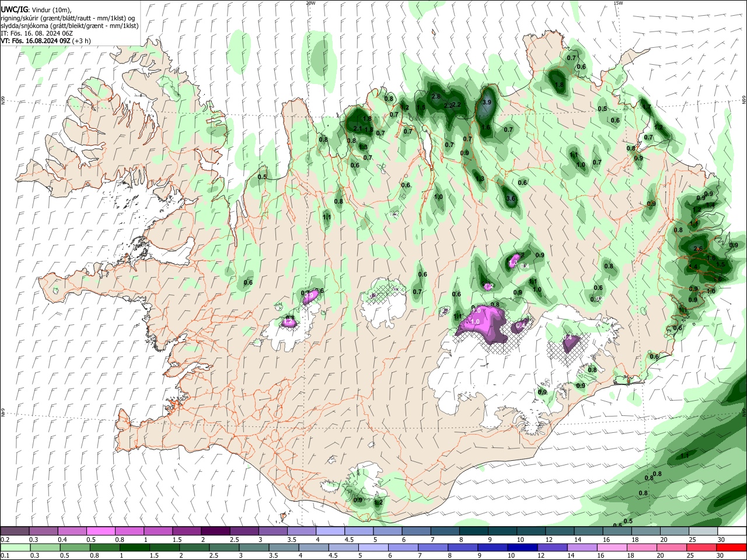Click the bright red swatch after 30 in bottom legend row
Viewport: 747px width, 560px height.
[x=731, y=547]
